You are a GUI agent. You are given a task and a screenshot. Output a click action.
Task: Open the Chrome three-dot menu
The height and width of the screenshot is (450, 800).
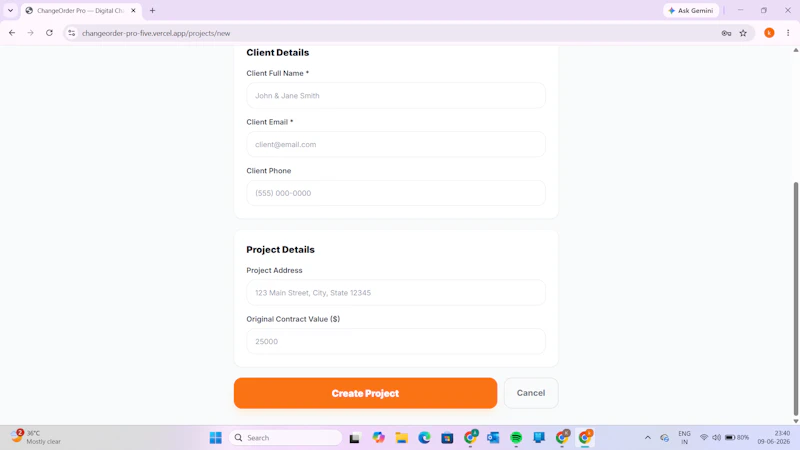[788, 33]
